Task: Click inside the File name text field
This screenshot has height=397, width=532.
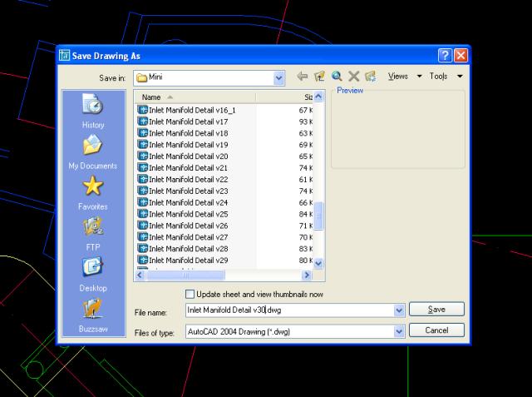Action: pyautogui.click(x=289, y=310)
